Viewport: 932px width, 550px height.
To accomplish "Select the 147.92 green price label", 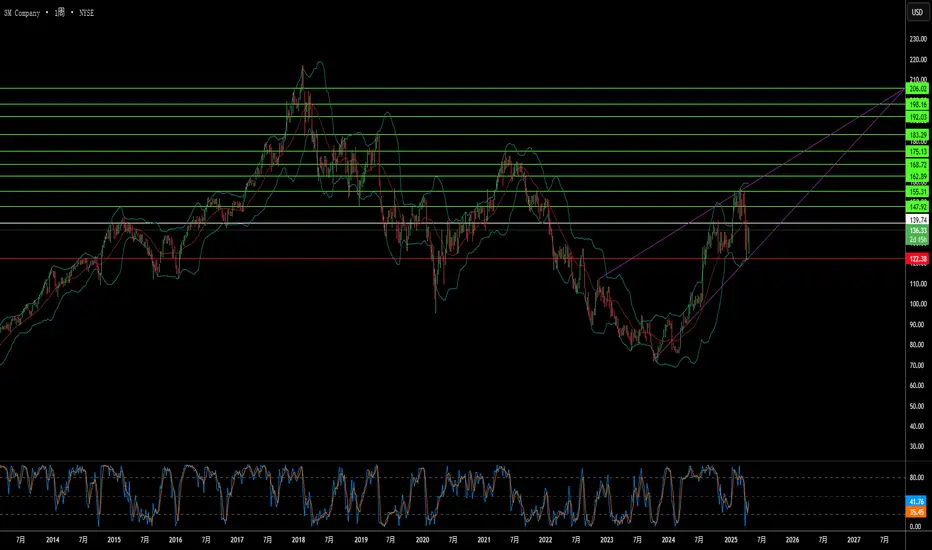I will pyautogui.click(x=917, y=206).
